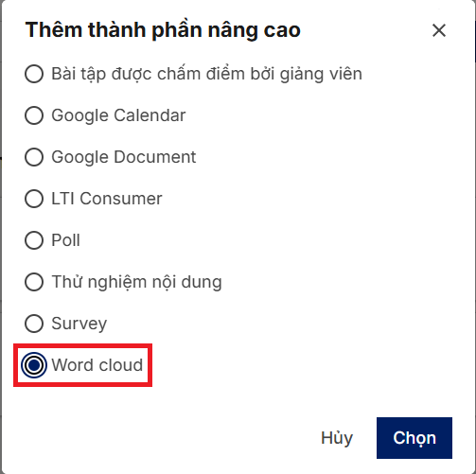Click the 'LTI Consumer' label text
Viewport: 476px width, 474px height.
(107, 199)
